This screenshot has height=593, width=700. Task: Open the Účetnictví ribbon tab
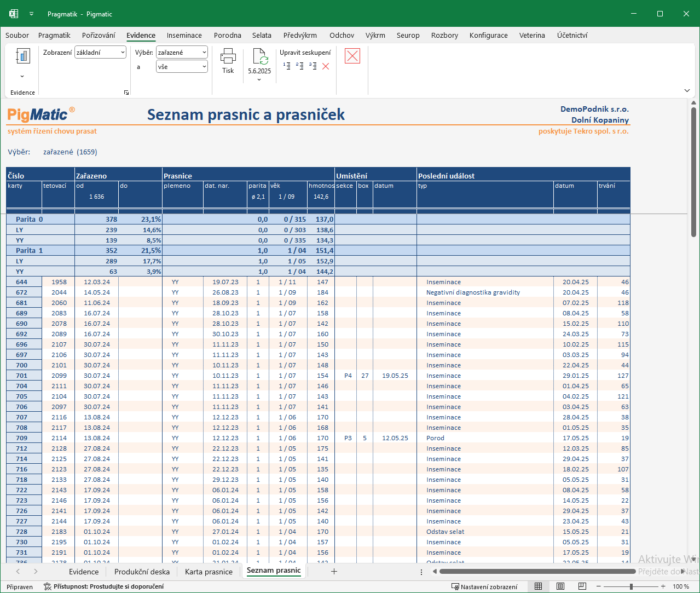[x=572, y=35]
